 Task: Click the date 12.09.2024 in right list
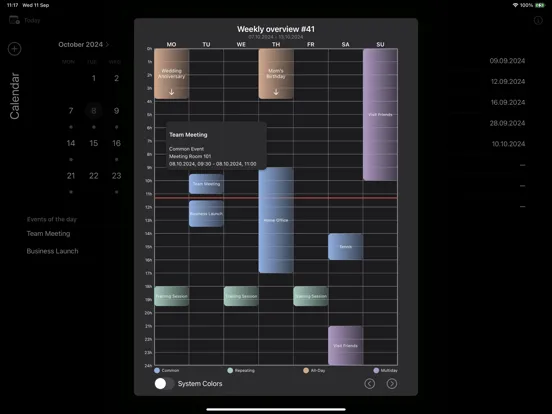coord(508,81)
